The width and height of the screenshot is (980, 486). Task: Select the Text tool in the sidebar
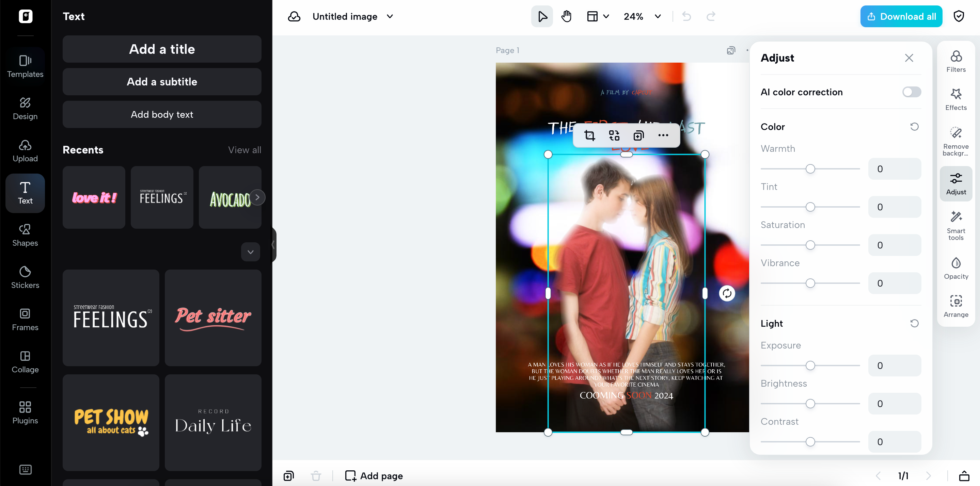[x=25, y=193]
